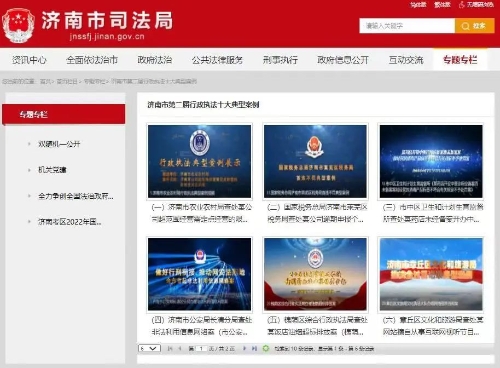Image resolution: width=500 pixels, height=368 pixels.
Task: Open the case (四) 济南市公安局 title link
Action: coord(202,326)
